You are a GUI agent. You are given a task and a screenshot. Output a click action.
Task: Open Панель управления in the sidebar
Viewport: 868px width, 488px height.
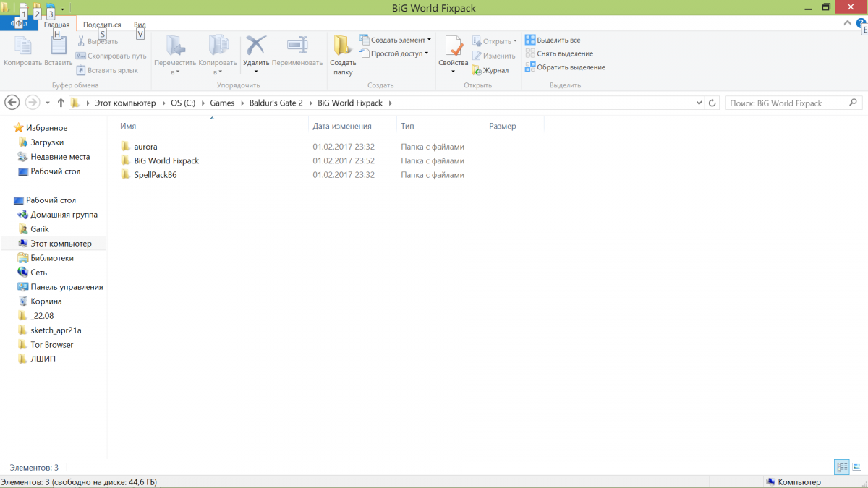(x=67, y=287)
